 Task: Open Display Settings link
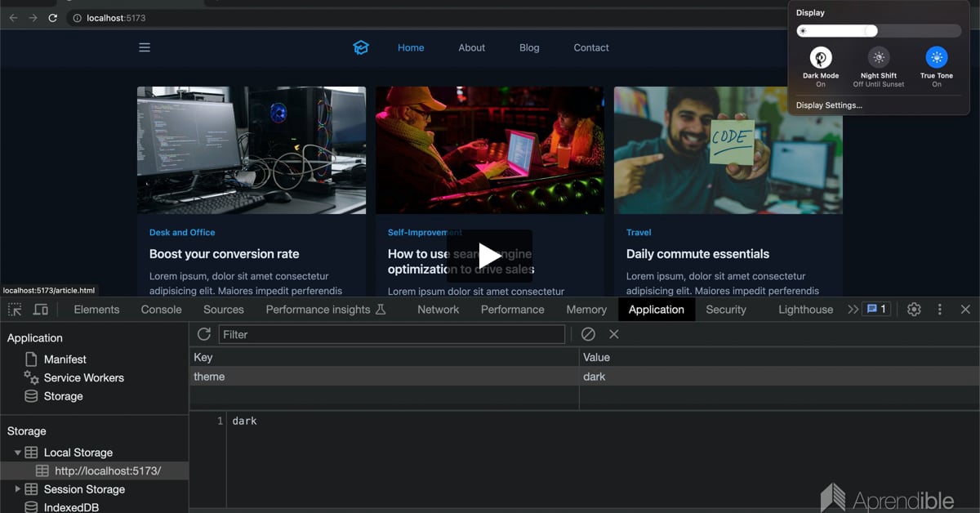pos(829,105)
